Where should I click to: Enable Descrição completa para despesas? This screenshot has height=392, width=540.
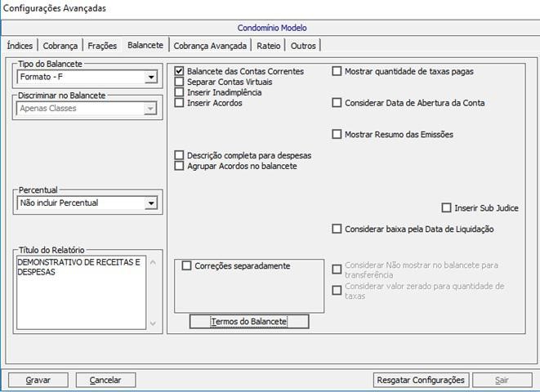tap(179, 155)
